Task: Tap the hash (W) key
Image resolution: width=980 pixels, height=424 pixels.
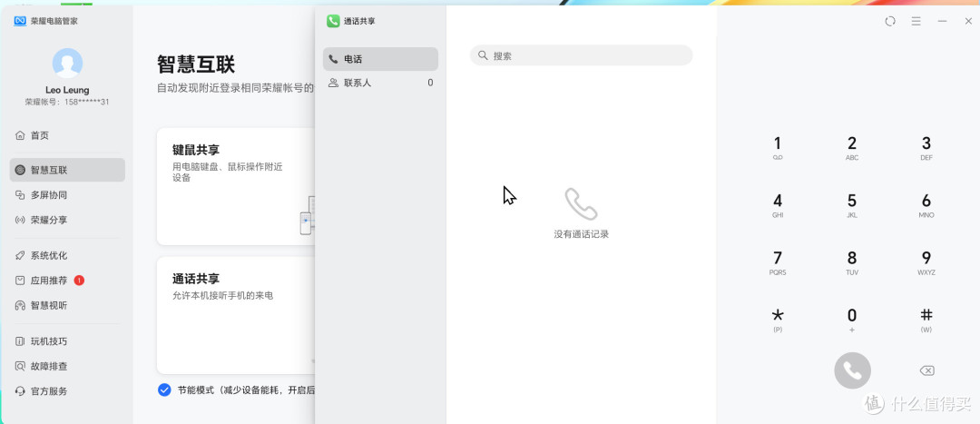Action: [x=926, y=320]
